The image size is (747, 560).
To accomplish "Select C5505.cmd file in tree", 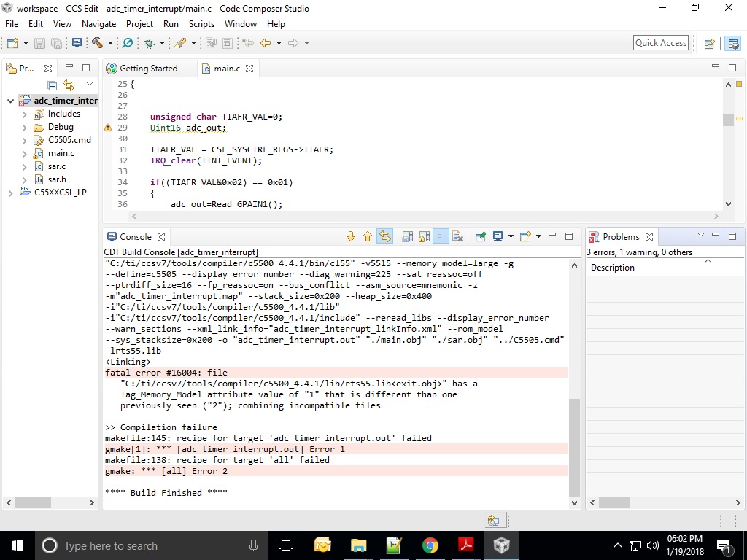I will click(69, 140).
